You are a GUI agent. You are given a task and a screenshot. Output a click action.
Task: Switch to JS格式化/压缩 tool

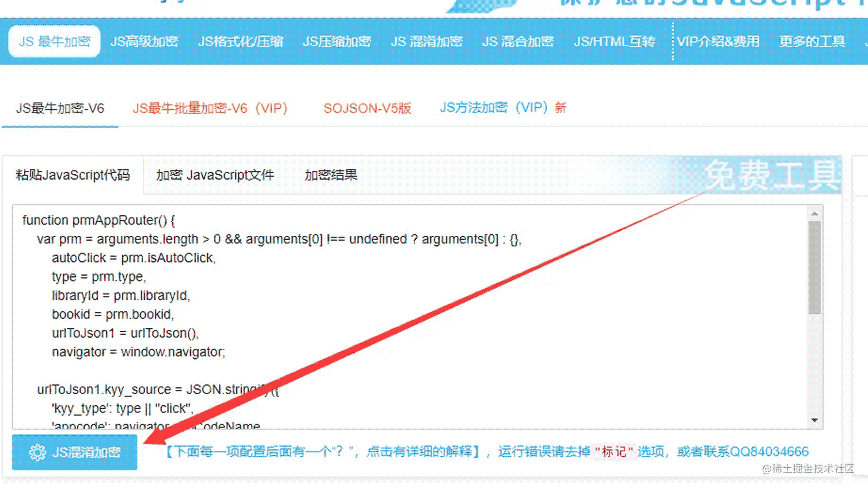pos(241,41)
